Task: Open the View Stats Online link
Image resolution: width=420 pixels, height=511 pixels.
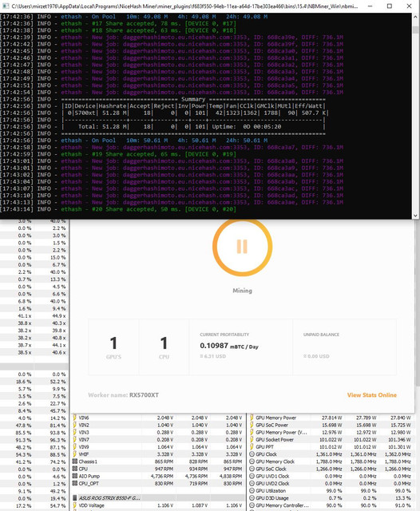Action: point(372,395)
